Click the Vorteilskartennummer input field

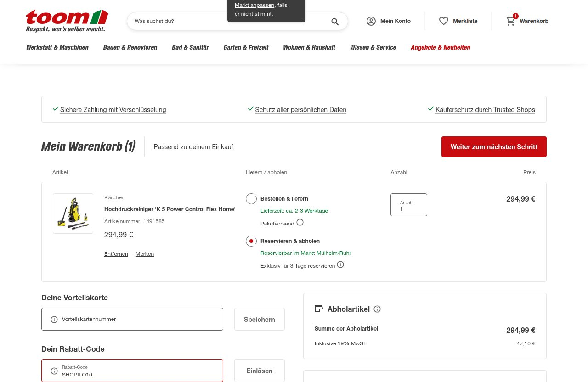click(132, 319)
